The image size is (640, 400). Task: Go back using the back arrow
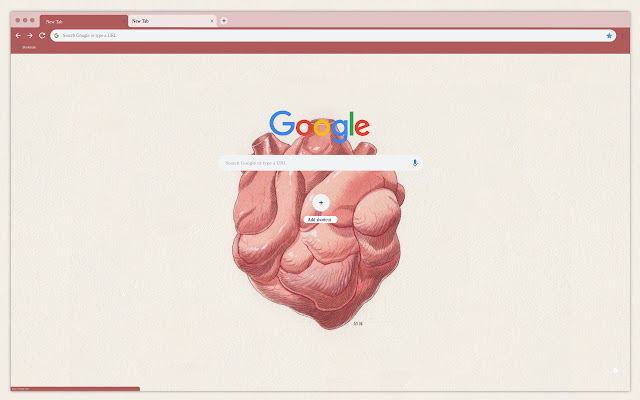[18, 36]
